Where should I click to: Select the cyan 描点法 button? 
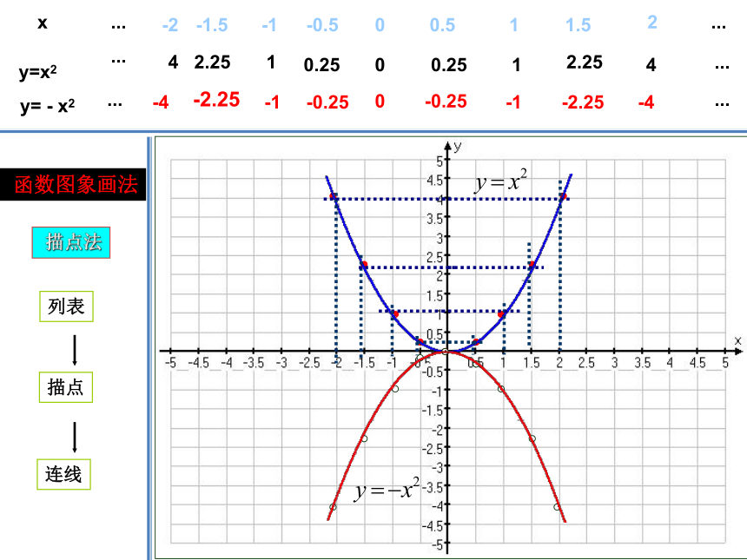[71, 242]
